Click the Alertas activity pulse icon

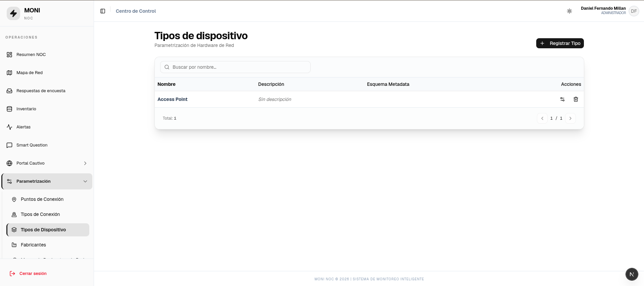[9, 127]
